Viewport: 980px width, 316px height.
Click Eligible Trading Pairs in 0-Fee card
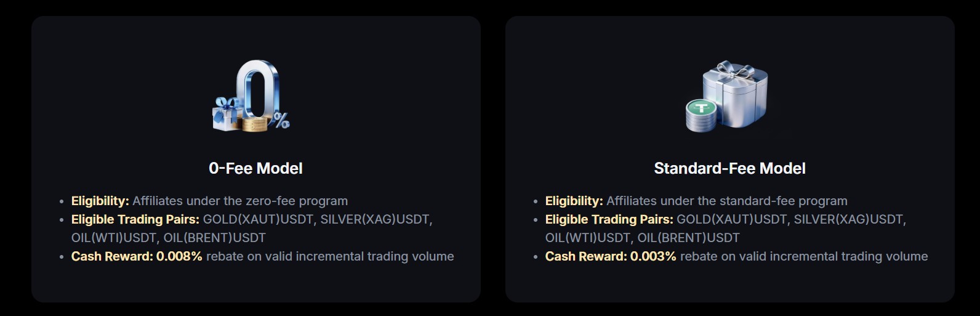[x=135, y=219]
